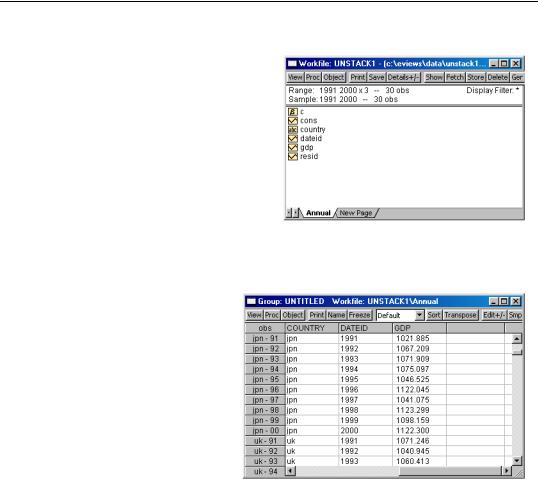Screen dimensions: 538x479
Task: Click the Display Filter label in Workfile
Action: 492,91
